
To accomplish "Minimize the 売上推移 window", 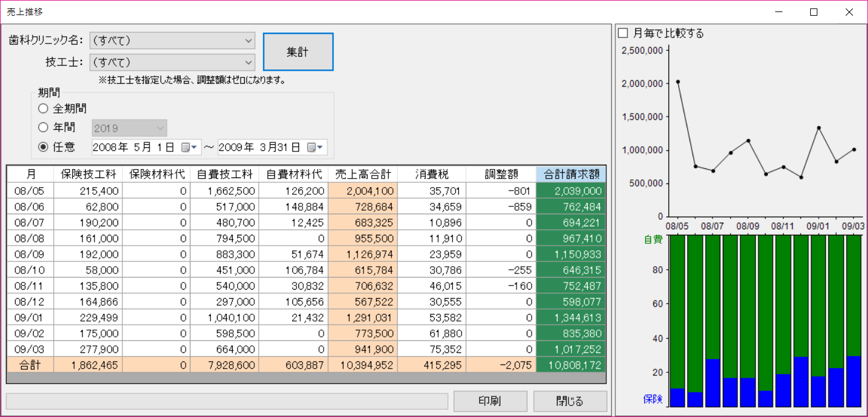I will click(x=779, y=12).
